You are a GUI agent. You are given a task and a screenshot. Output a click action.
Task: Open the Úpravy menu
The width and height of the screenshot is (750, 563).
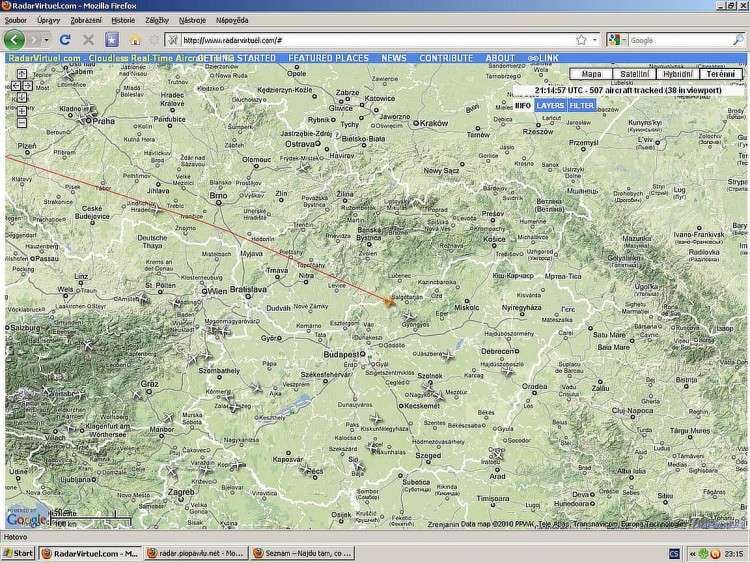click(49, 20)
